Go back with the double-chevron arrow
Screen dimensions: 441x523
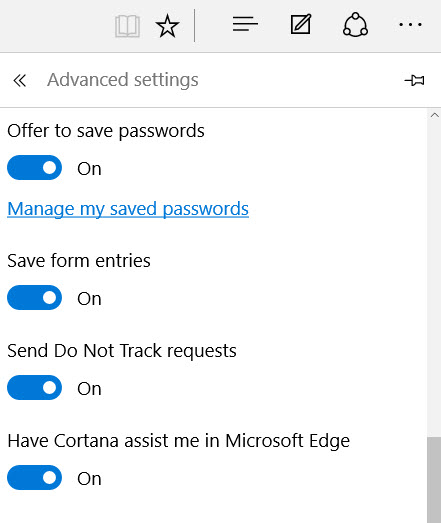pyautogui.click(x=20, y=80)
